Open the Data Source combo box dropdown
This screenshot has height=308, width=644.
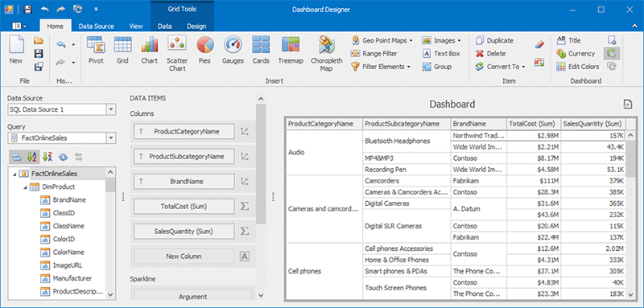(111, 110)
